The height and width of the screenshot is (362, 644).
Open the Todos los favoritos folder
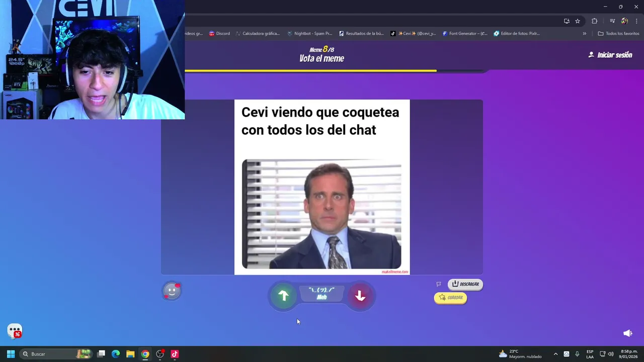(x=618, y=34)
